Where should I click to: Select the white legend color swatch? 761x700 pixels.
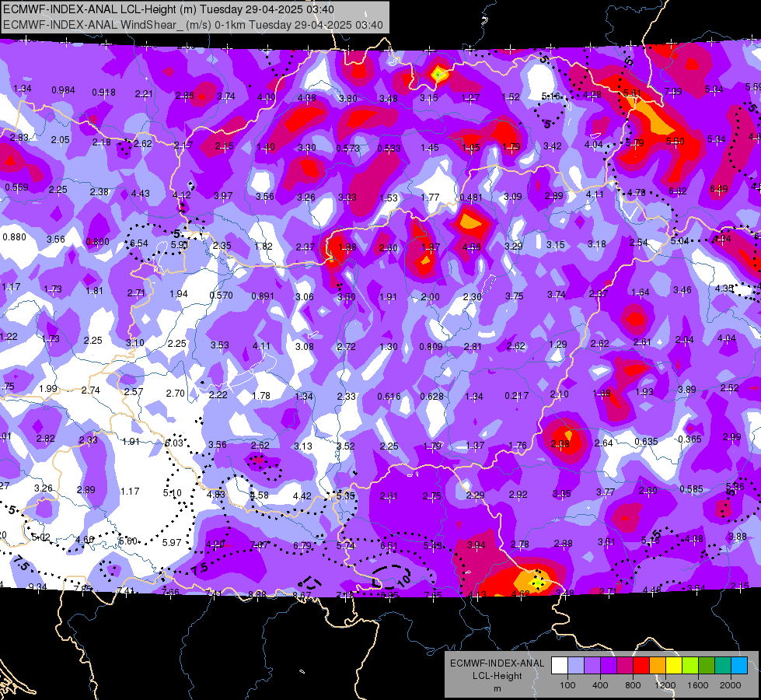coord(560,666)
